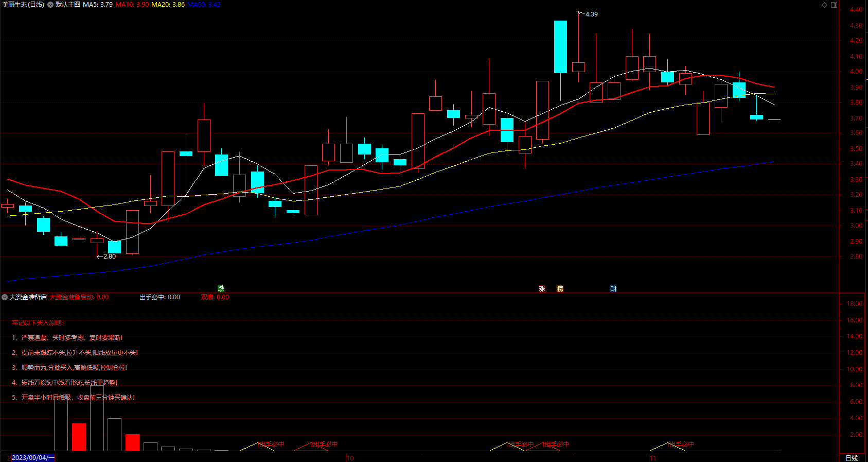Click the tall cyan candlestick near 4.39 high
The width and height of the screenshot is (868, 462).
[560, 47]
